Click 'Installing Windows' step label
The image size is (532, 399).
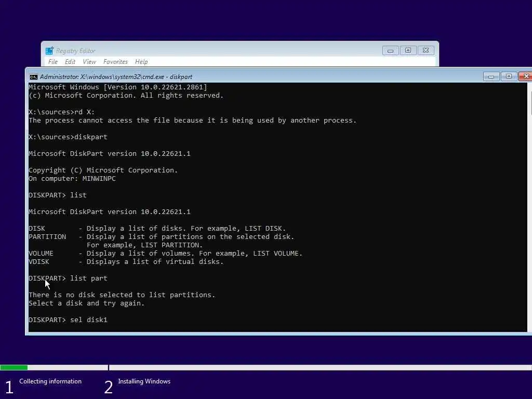coord(144,381)
